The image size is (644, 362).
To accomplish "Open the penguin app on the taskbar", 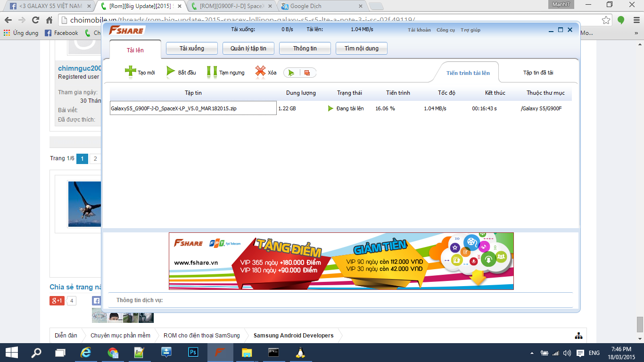I will point(299,353).
